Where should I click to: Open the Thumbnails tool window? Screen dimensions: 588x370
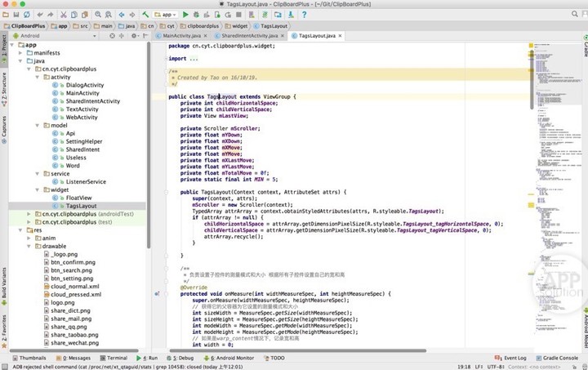tap(29, 358)
